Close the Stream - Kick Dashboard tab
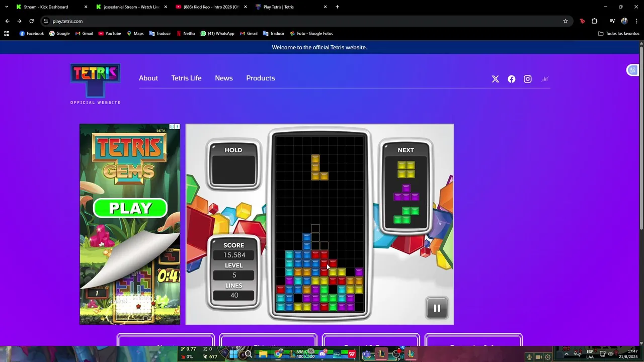Image resolution: width=644 pixels, height=362 pixels. pyautogui.click(x=86, y=7)
